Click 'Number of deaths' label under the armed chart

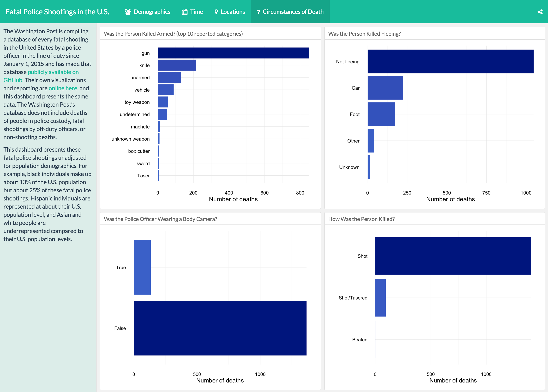pos(233,199)
